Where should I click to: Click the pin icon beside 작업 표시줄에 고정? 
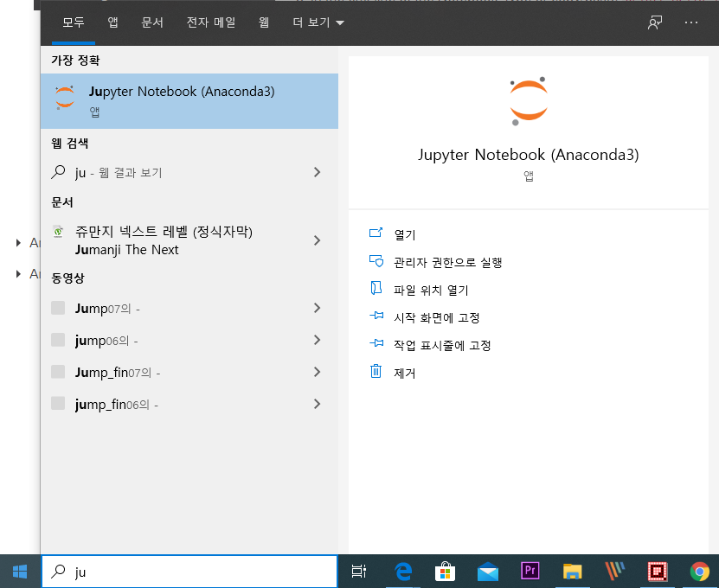pos(376,342)
